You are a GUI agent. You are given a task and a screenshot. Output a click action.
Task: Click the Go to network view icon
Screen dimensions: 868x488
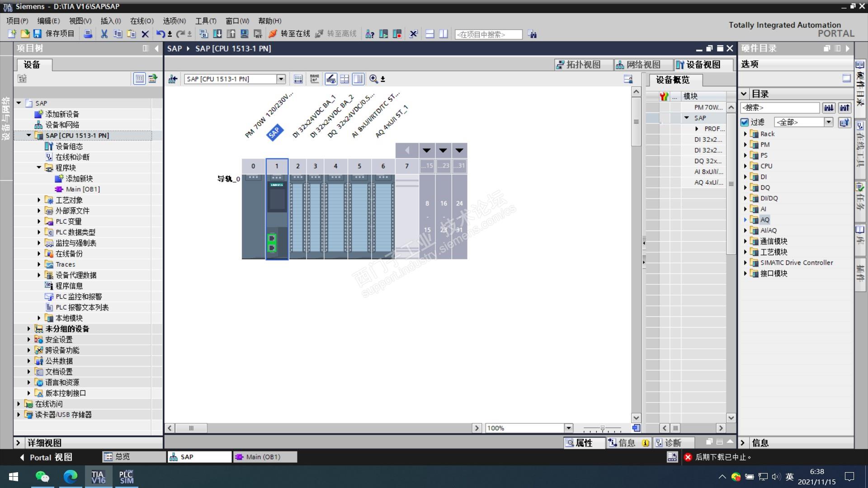[173, 79]
